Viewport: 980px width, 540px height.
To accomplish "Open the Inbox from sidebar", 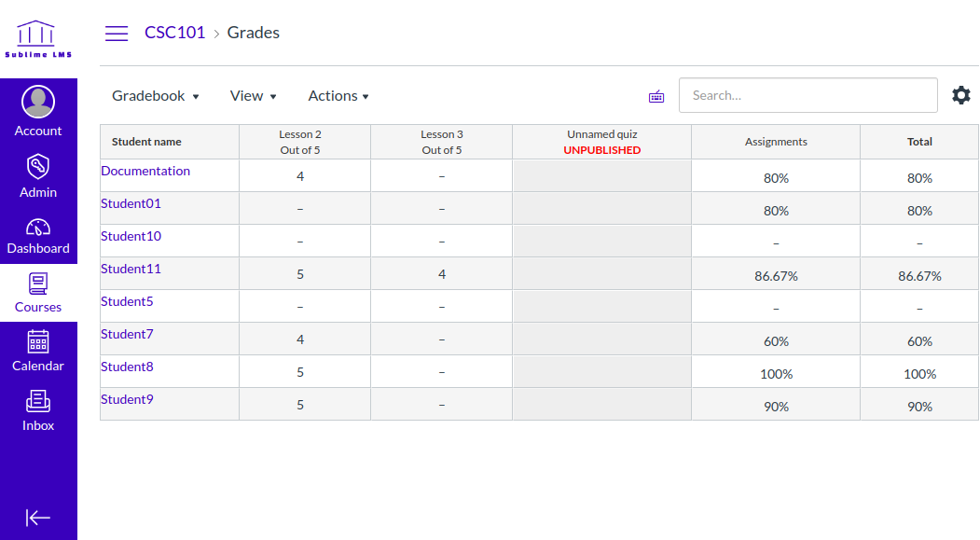I will (38, 410).
